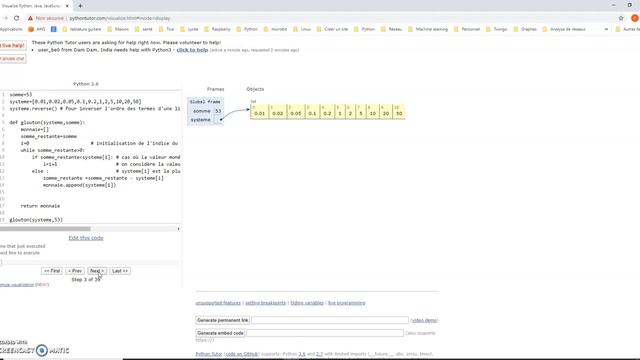This screenshot has height=360, width=640.
Task: Click the 'Step 3 of 39' label
Action: [86, 280]
